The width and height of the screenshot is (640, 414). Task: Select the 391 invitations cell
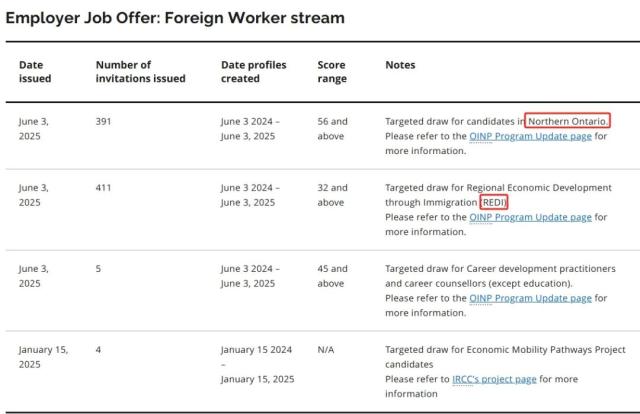click(x=103, y=121)
